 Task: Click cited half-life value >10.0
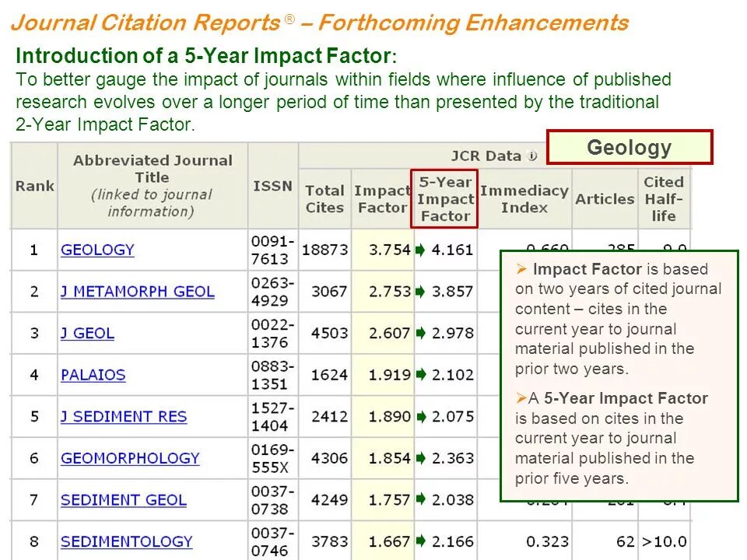(x=664, y=541)
